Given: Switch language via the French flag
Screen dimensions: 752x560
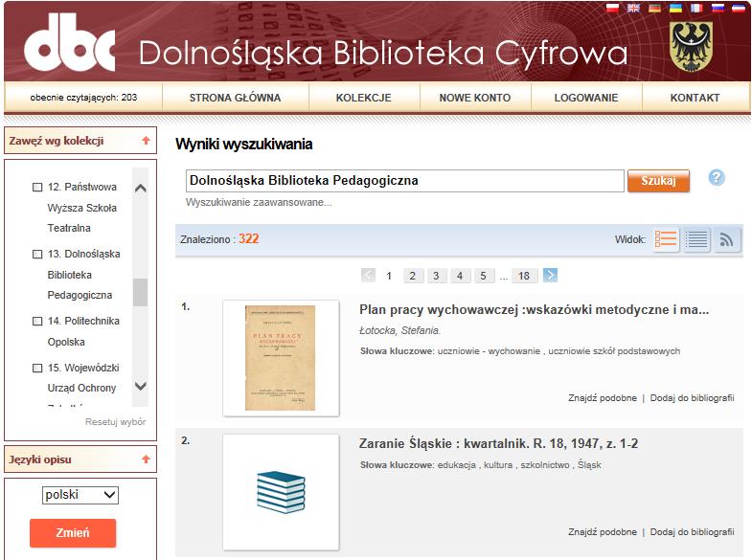Looking at the screenshot, I should (x=696, y=8).
